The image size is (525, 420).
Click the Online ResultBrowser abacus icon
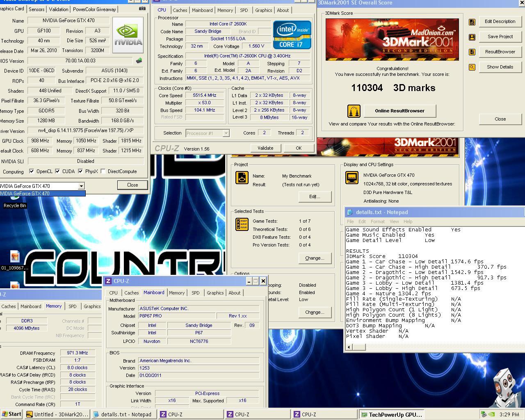[x=354, y=111]
